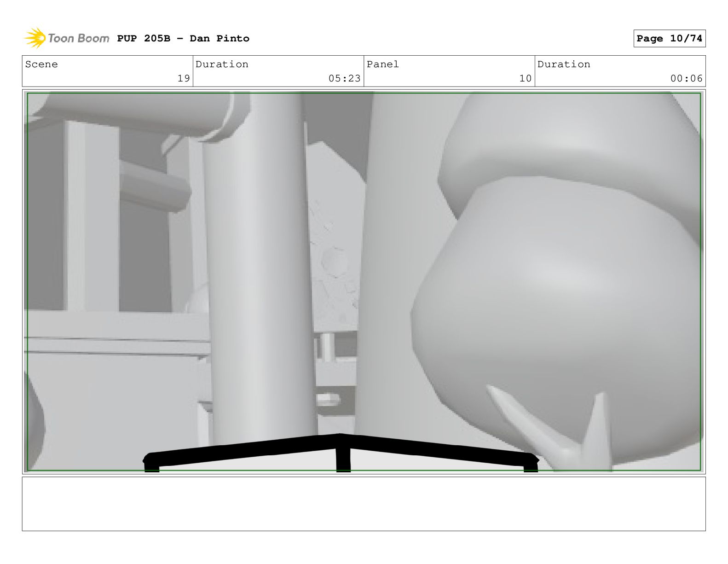Select the panel duration value '00:06'
The image size is (728, 564).
687,79
